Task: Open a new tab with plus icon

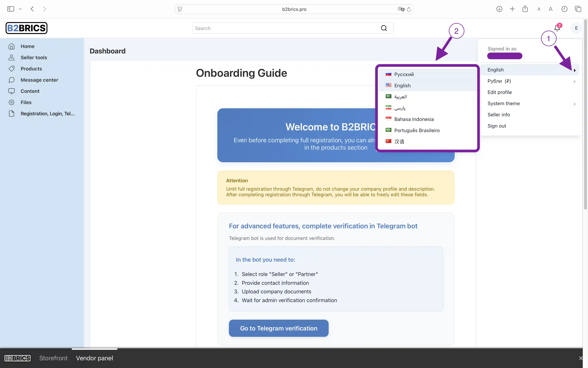Action: [512, 9]
